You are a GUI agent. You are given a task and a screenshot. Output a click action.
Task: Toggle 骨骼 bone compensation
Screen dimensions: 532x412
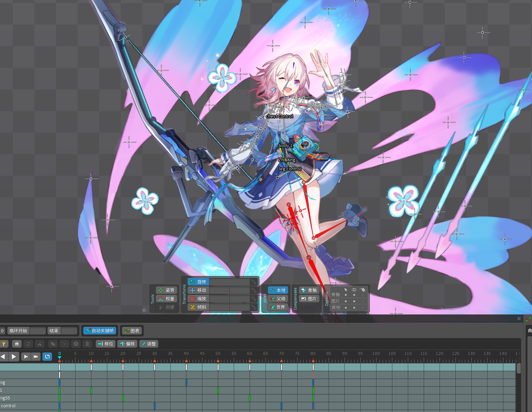(x=309, y=290)
